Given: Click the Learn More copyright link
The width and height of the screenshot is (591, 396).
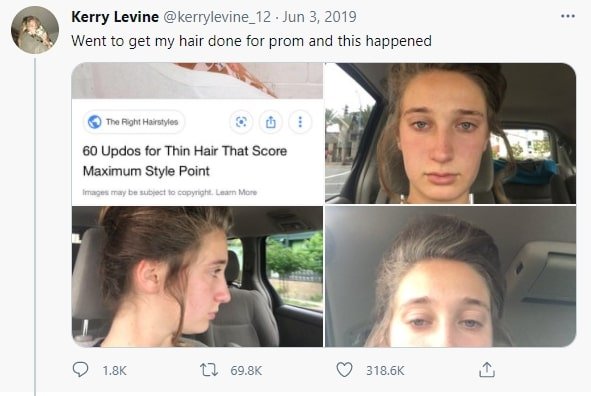Looking at the screenshot, I should point(236,192).
